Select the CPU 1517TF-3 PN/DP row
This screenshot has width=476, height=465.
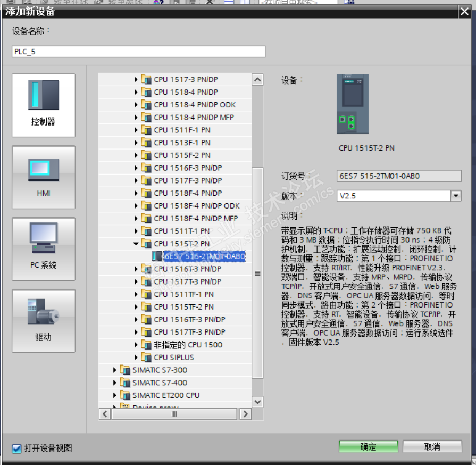175,333
